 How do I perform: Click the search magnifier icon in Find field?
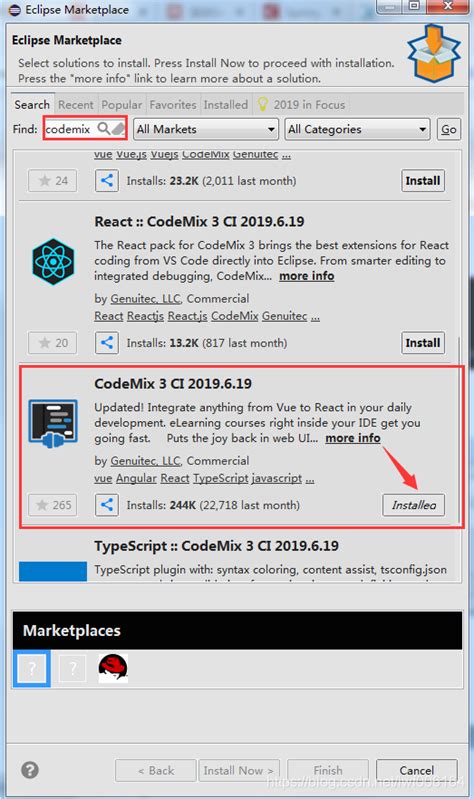pyautogui.click(x=103, y=128)
